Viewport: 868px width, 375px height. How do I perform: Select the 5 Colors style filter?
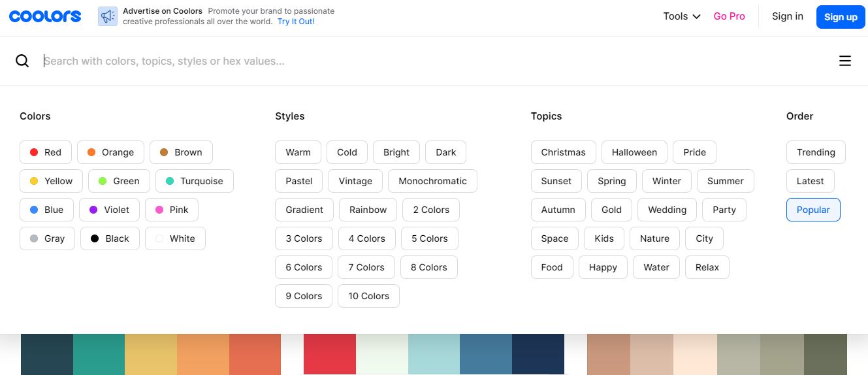[429, 238]
